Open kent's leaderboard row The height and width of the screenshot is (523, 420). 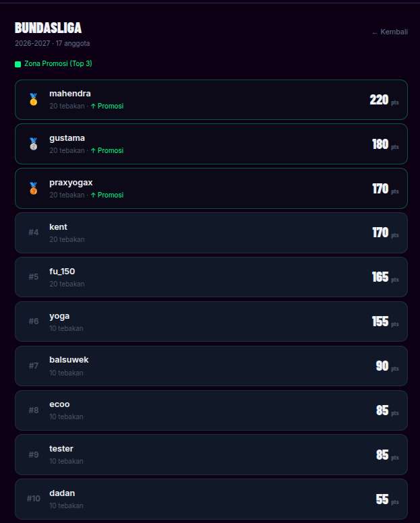211,233
